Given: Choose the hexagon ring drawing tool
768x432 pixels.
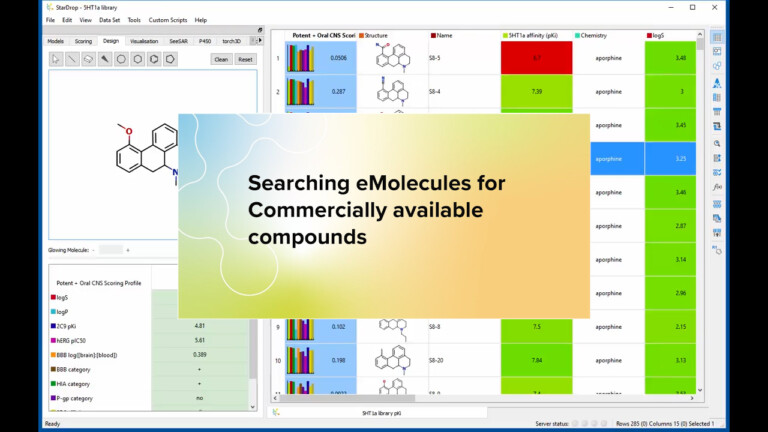Looking at the screenshot, I should (x=137, y=59).
